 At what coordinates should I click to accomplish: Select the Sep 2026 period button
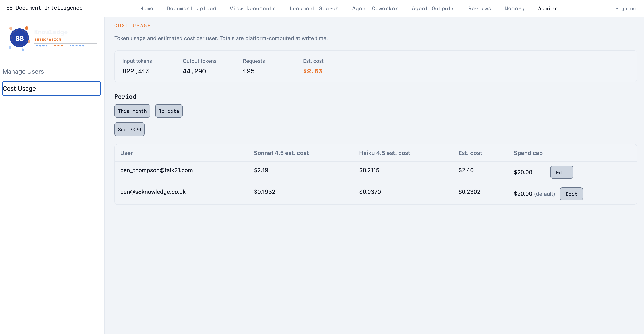click(129, 129)
